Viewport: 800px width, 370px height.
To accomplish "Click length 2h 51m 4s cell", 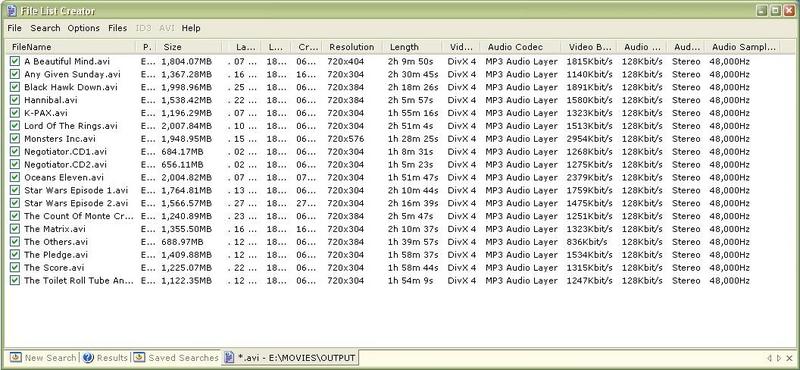I will tap(410, 126).
